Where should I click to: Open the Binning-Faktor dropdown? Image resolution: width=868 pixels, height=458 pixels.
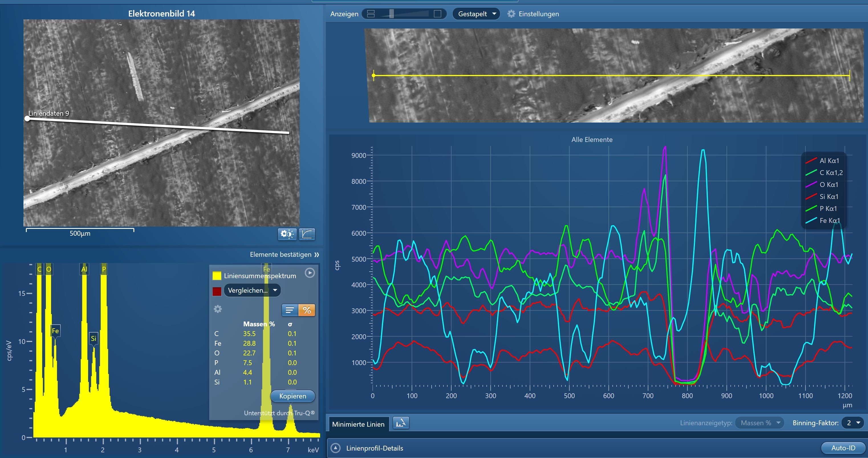coord(853,423)
